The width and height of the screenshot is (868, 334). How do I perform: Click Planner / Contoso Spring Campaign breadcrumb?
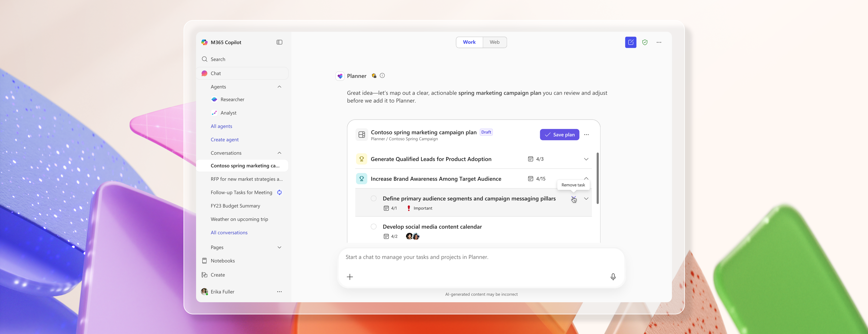pos(404,139)
